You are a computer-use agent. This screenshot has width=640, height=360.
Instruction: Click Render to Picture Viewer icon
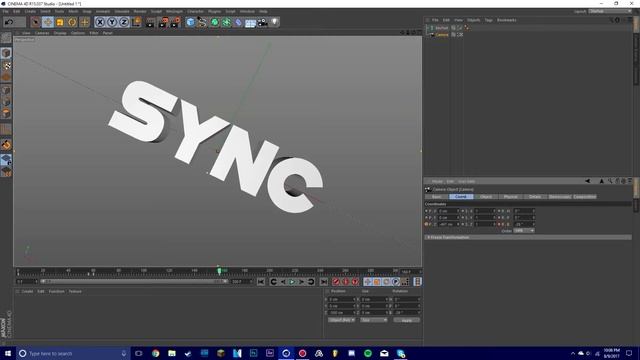163,22
